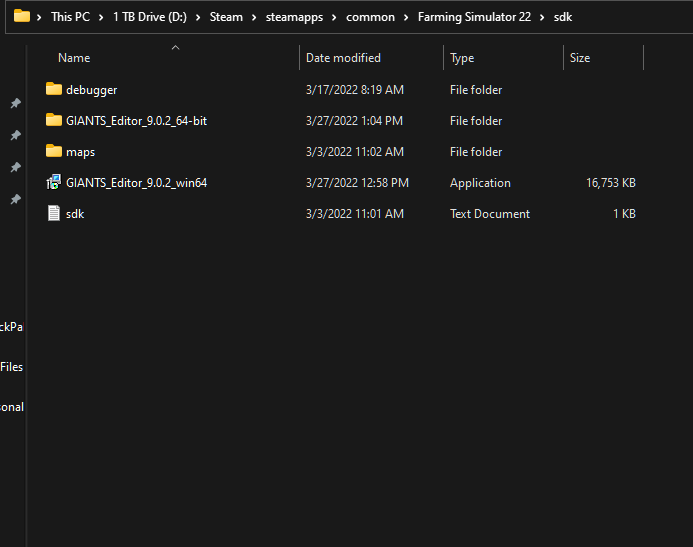The height and width of the screenshot is (547, 693).
Task: Click date 3/17/2022 8:19 AM
Action: [x=354, y=90]
